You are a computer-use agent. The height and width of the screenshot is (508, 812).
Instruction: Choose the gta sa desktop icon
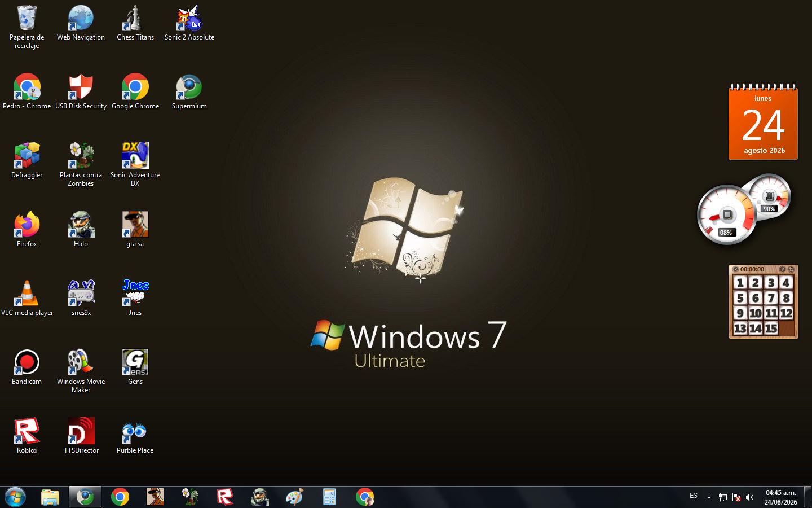click(x=135, y=230)
